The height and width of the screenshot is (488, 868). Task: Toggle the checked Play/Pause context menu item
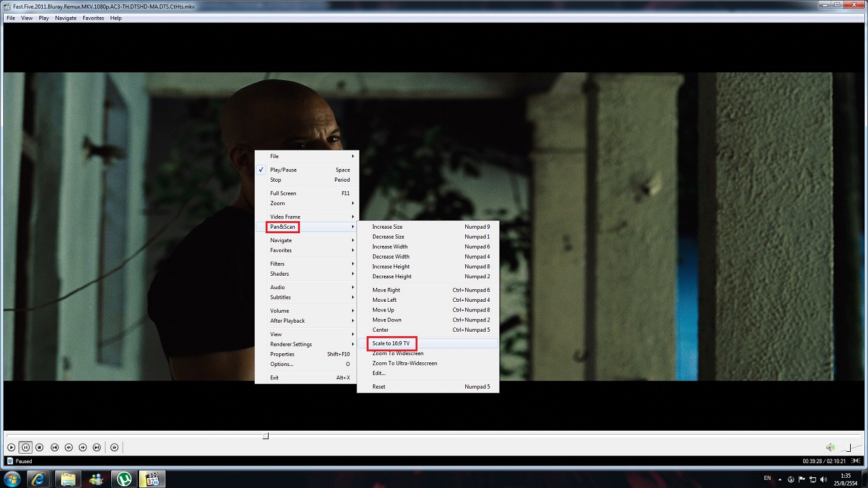(x=307, y=170)
